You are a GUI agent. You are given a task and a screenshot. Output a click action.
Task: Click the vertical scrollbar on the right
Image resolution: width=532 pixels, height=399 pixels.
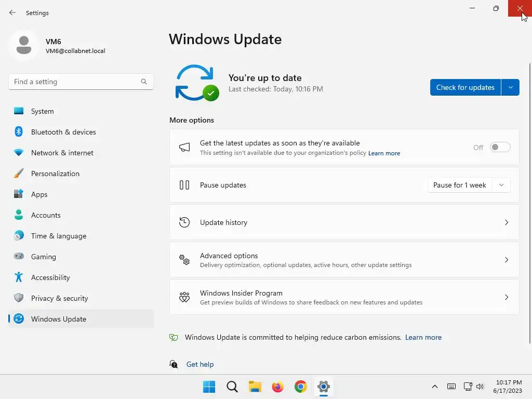(530, 204)
